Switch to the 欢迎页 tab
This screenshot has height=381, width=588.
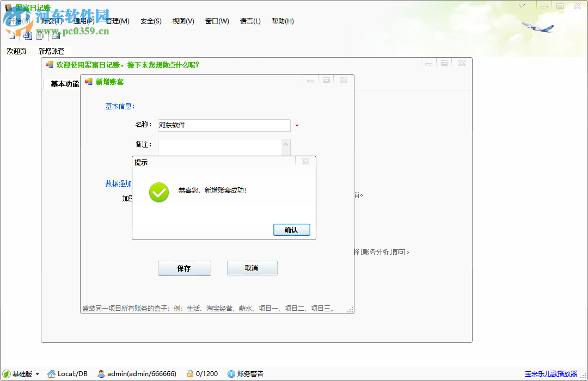(x=17, y=51)
